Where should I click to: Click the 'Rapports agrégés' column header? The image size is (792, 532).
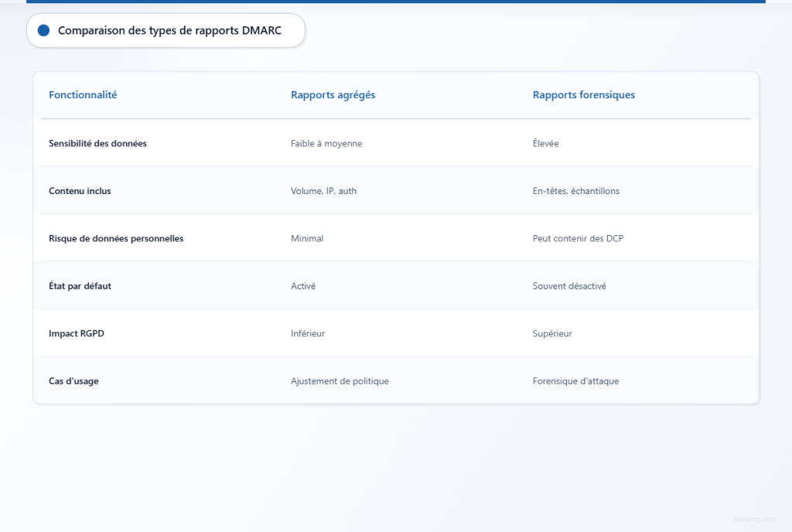click(333, 95)
